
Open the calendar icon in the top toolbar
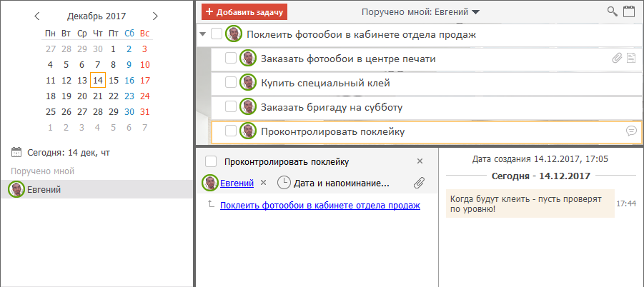click(x=629, y=11)
